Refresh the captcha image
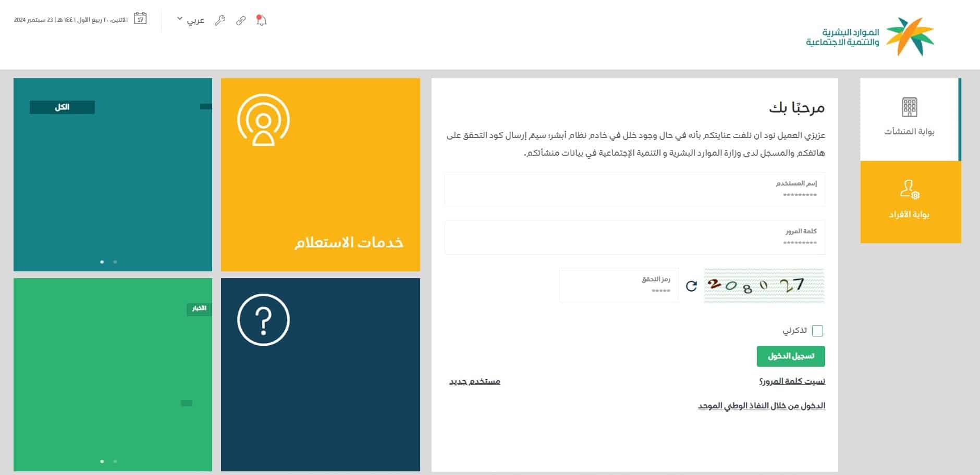Viewport: 980px width, 475px height. coord(691,286)
